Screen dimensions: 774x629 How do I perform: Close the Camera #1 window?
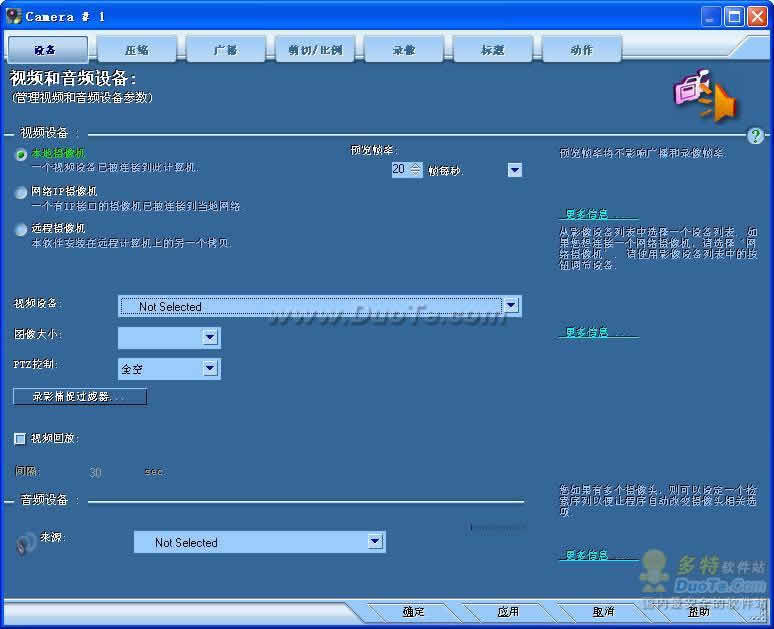757,17
